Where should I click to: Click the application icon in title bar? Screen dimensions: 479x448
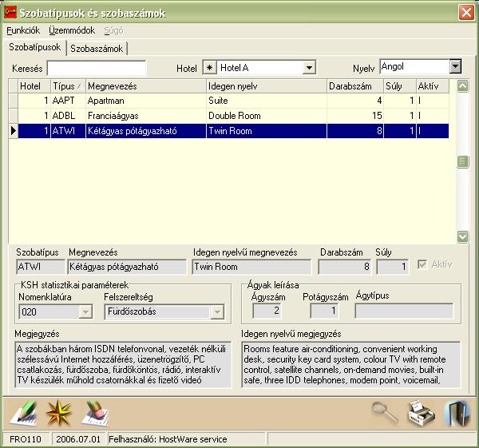(x=10, y=13)
